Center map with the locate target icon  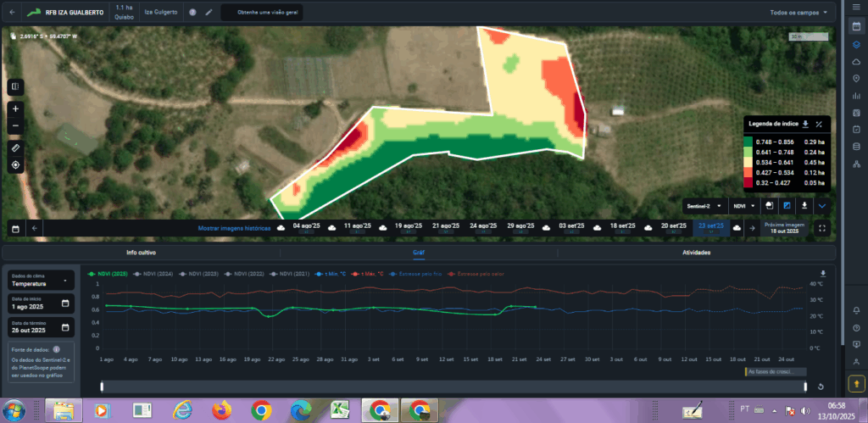point(15,164)
